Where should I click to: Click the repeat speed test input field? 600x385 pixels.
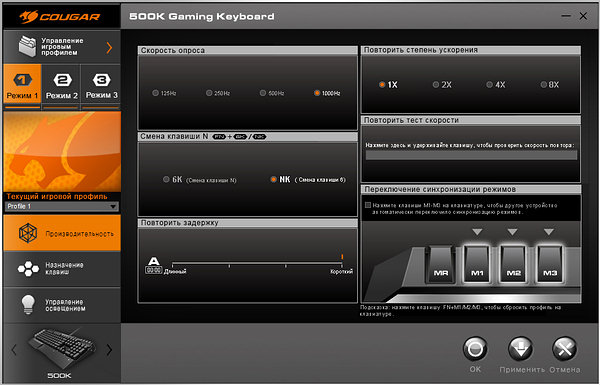coord(471,155)
